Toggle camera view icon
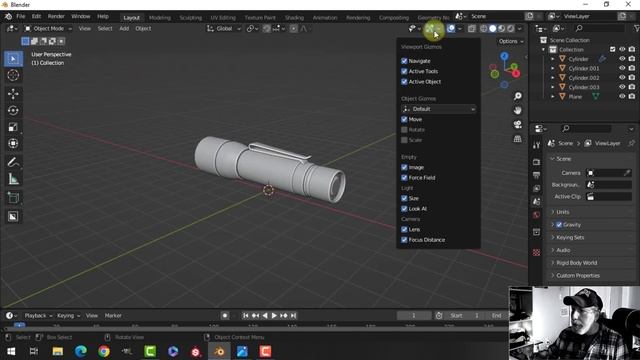The width and height of the screenshot is (640, 360). pyautogui.click(x=518, y=125)
